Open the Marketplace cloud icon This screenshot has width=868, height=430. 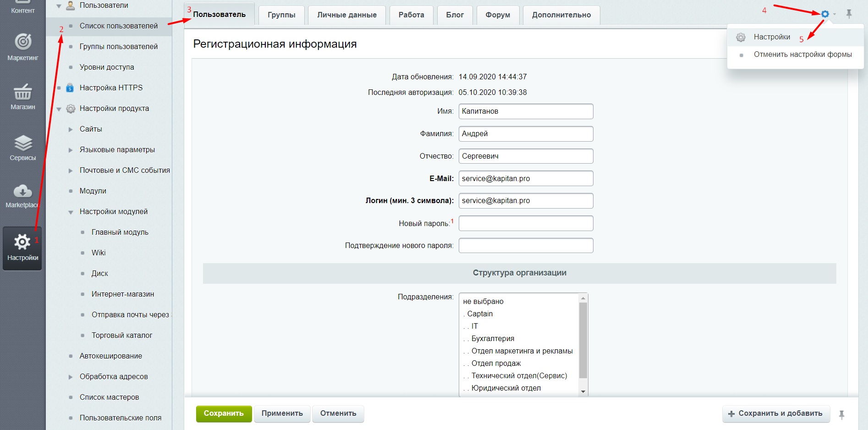point(23,191)
